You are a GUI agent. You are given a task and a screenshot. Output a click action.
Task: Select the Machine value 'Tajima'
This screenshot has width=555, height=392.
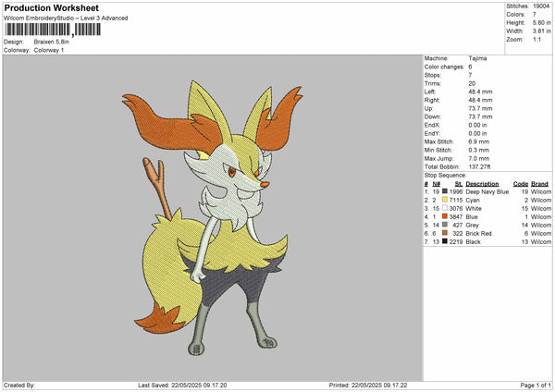(x=477, y=58)
